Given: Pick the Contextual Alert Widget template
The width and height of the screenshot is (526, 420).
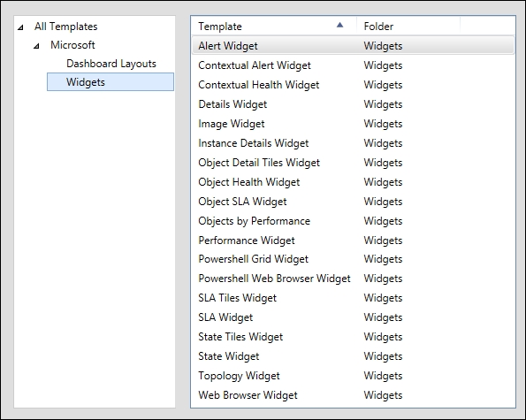Looking at the screenshot, I should coord(353,65).
